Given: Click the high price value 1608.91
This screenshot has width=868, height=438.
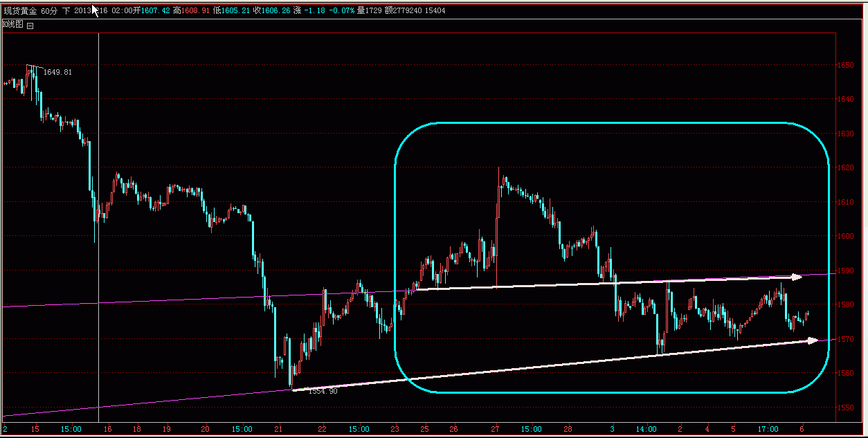Looking at the screenshot, I should click(197, 10).
